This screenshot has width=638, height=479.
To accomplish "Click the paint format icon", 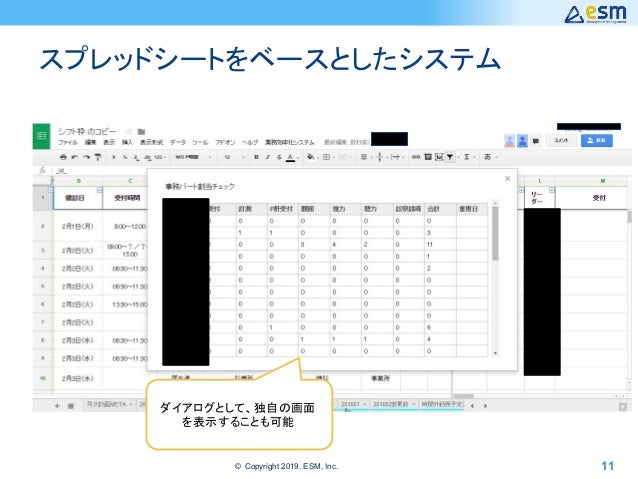I will click(x=98, y=157).
